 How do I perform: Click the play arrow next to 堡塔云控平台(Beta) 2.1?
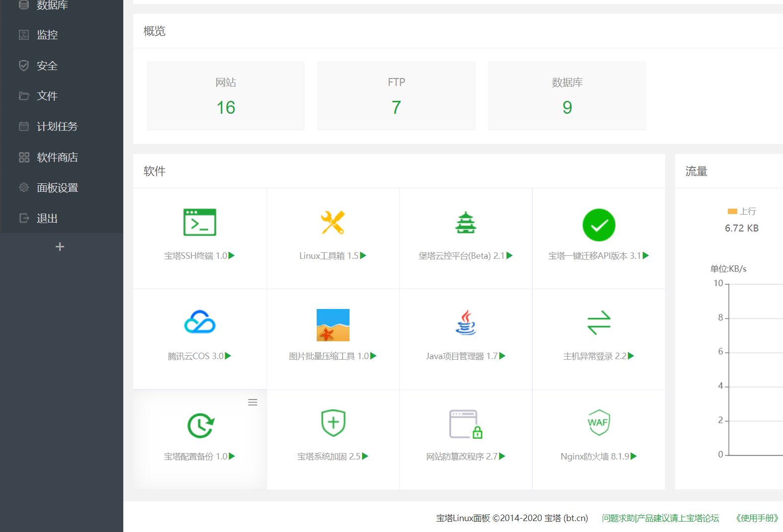[x=510, y=255]
